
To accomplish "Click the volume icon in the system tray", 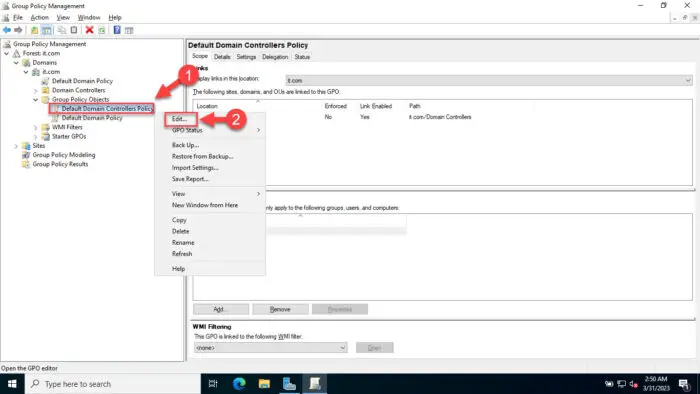I will pos(633,384).
